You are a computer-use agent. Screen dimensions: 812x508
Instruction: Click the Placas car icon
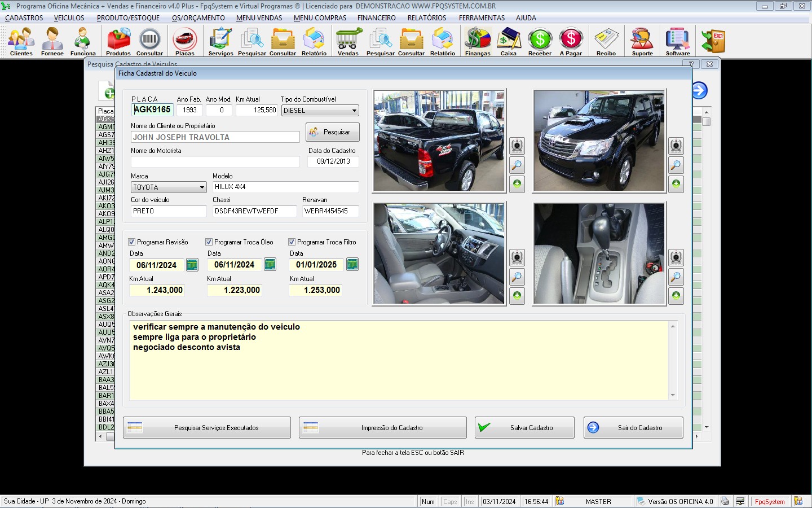coord(184,42)
